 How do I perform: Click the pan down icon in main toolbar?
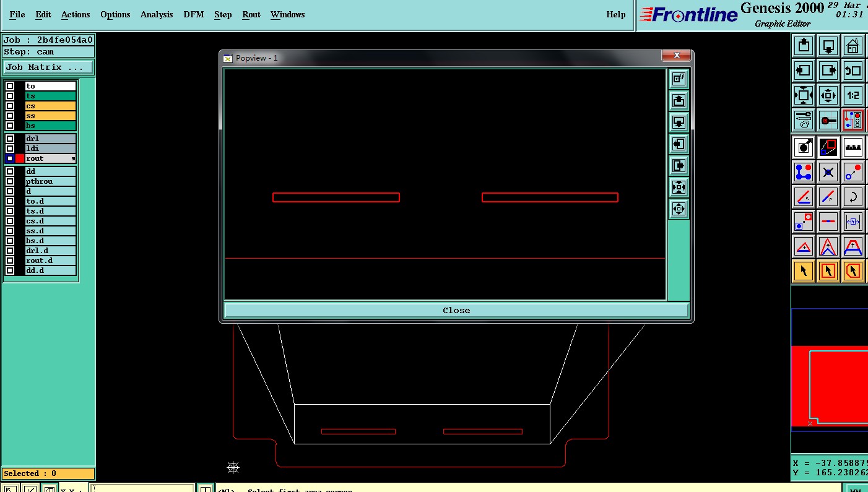tap(828, 46)
